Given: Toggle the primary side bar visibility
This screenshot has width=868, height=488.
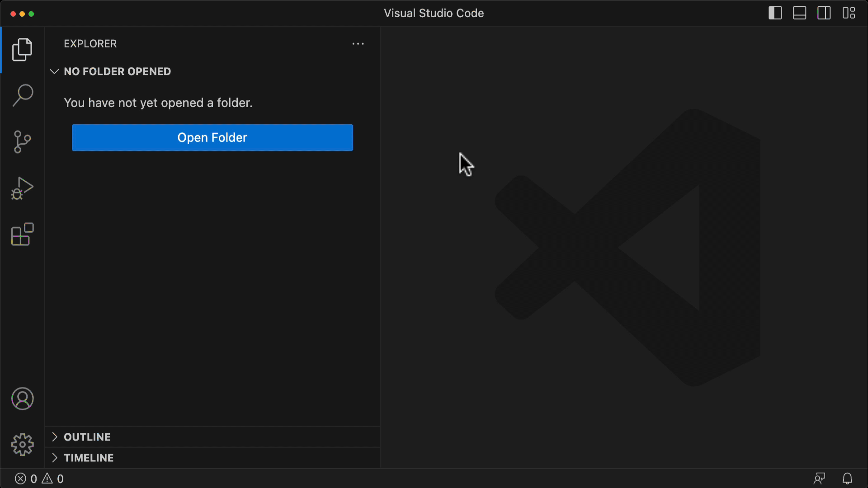Looking at the screenshot, I should tap(775, 13).
